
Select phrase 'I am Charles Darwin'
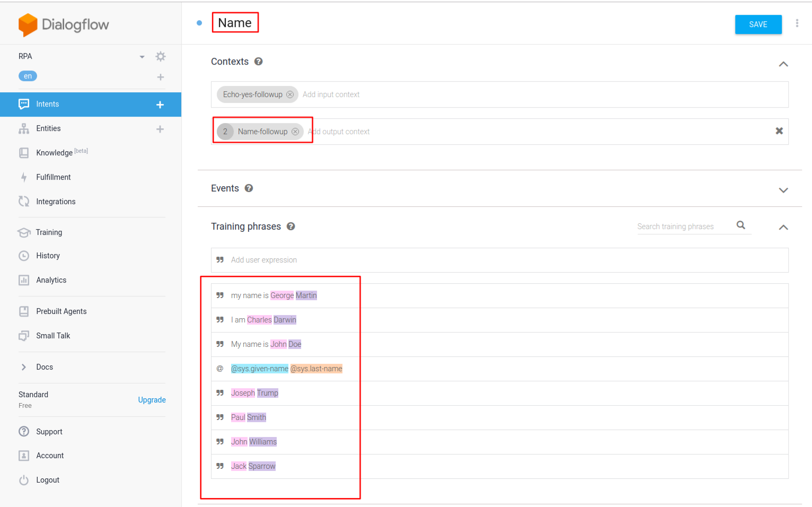click(264, 320)
